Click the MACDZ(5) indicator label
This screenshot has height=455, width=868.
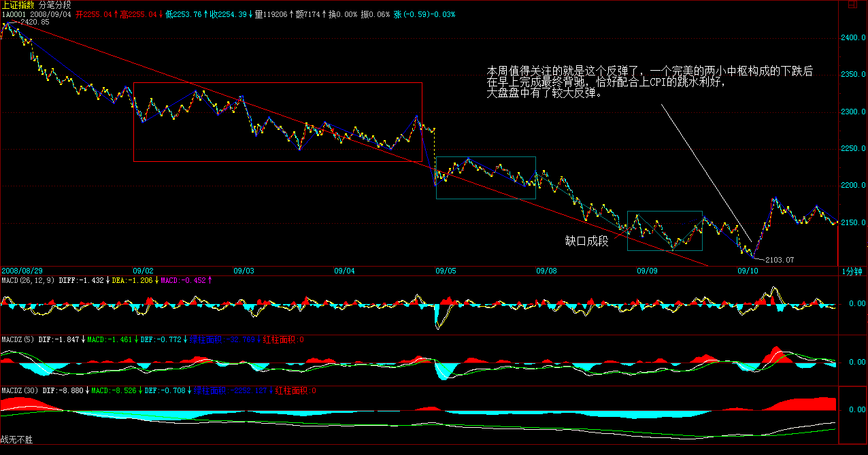[x=17, y=338]
